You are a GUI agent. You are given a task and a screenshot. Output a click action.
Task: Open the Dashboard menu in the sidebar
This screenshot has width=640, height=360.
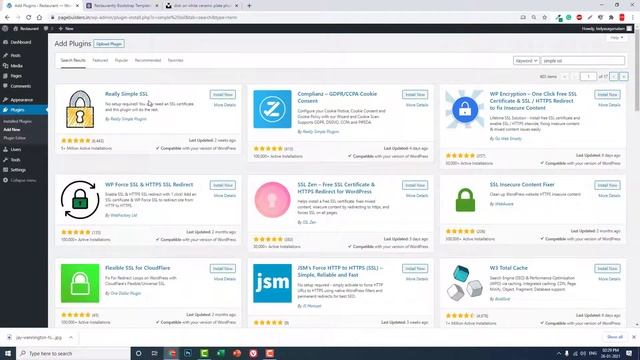[x=20, y=42]
